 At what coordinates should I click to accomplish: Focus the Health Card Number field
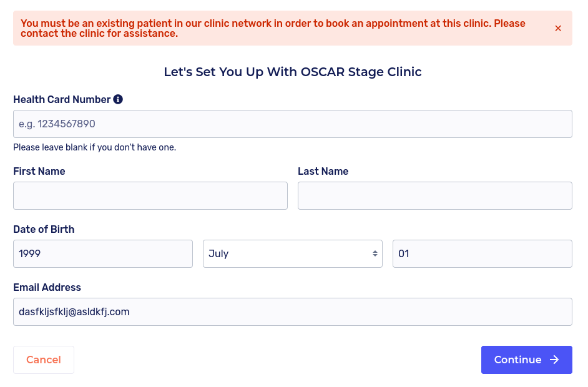[292, 124]
